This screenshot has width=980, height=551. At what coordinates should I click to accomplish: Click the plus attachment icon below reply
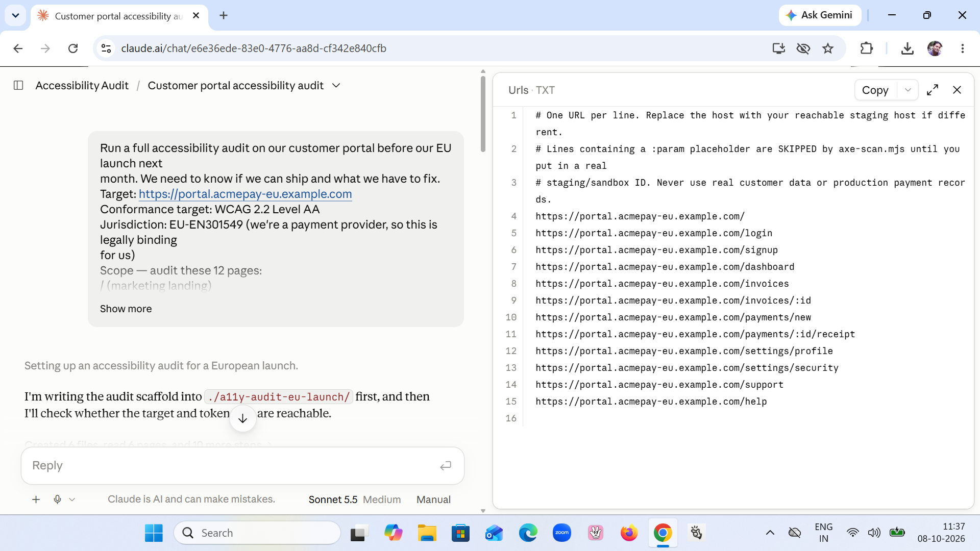click(36, 499)
